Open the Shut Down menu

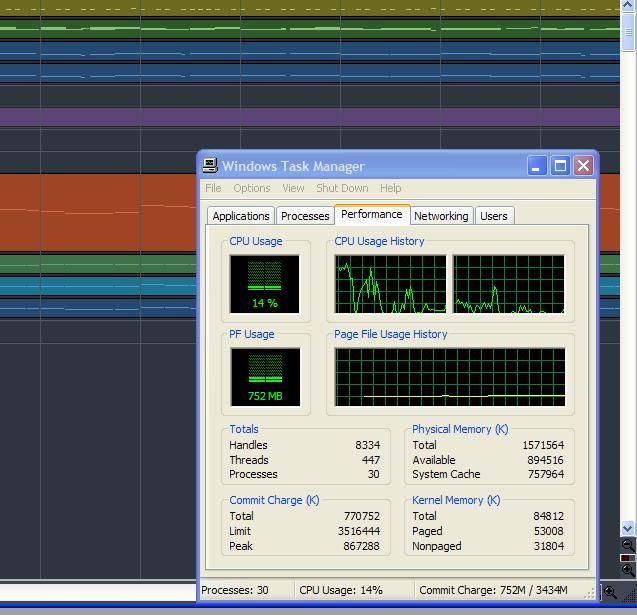342,188
